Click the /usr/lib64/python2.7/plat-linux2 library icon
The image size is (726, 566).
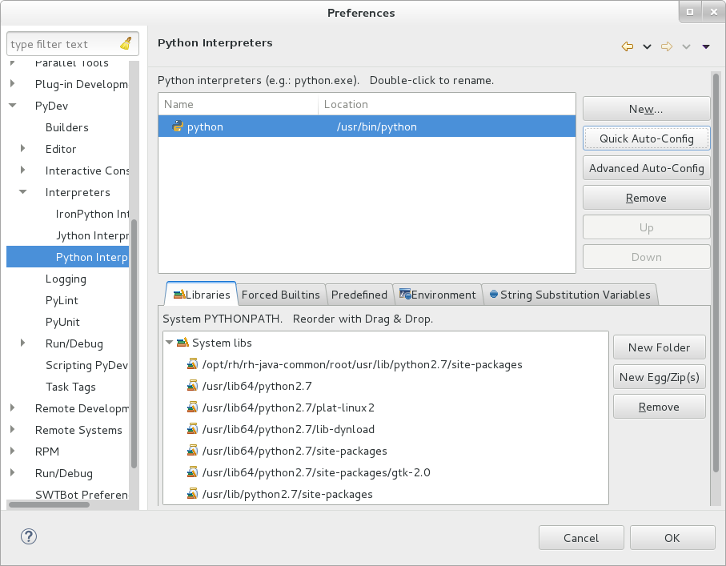[192, 408]
